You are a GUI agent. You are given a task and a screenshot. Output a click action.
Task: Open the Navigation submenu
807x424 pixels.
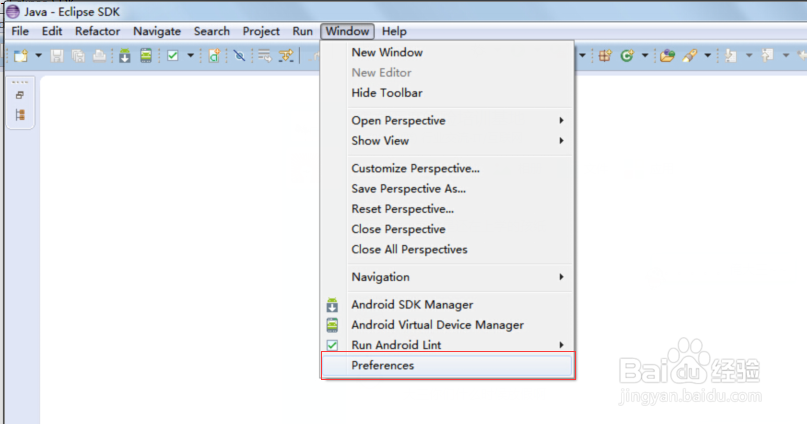coord(380,277)
